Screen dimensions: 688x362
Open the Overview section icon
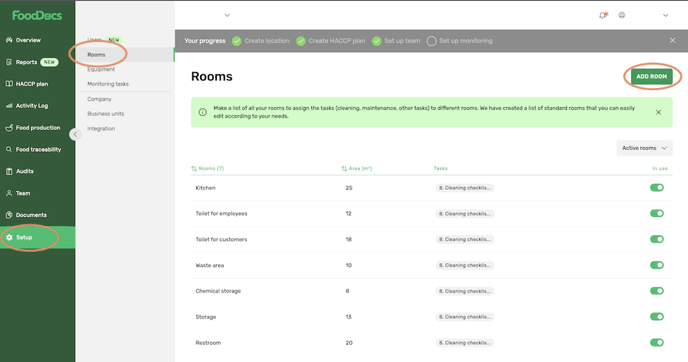tap(9, 40)
